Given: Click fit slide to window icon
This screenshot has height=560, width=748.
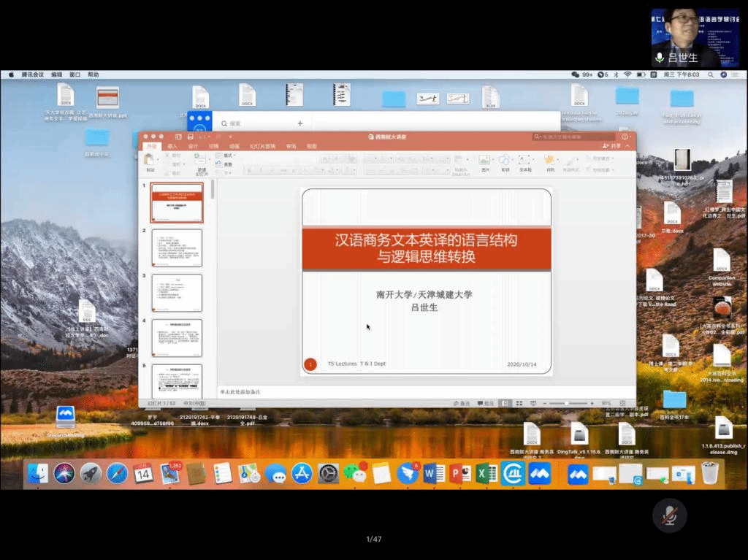Looking at the screenshot, I should click(x=622, y=404).
